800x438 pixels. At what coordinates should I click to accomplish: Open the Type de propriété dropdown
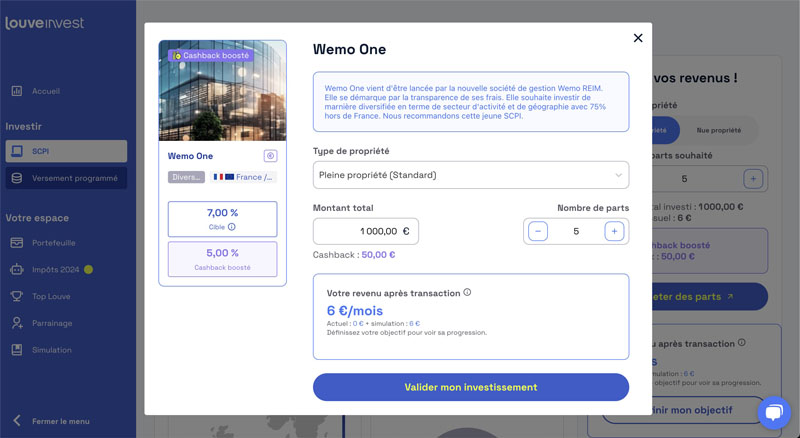coord(470,175)
